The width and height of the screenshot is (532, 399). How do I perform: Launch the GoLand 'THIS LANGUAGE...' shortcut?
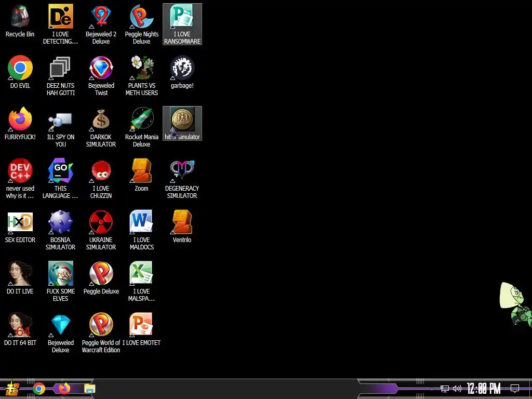coord(60,179)
